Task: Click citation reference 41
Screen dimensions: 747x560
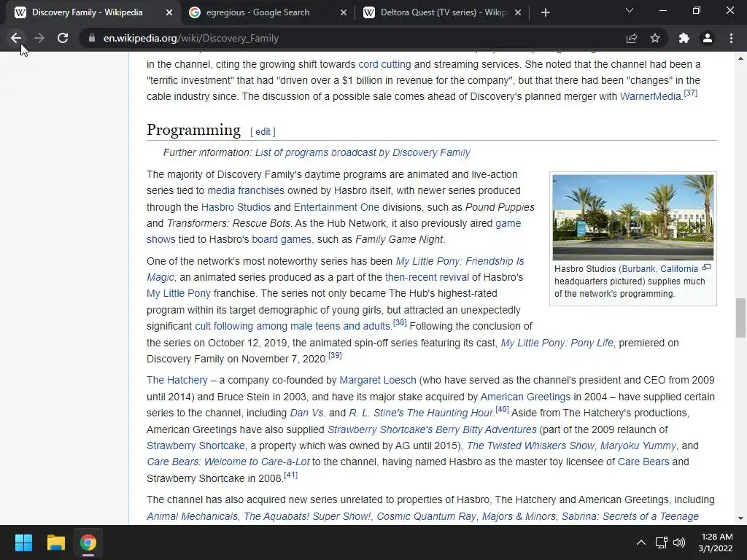Action: 290,475
